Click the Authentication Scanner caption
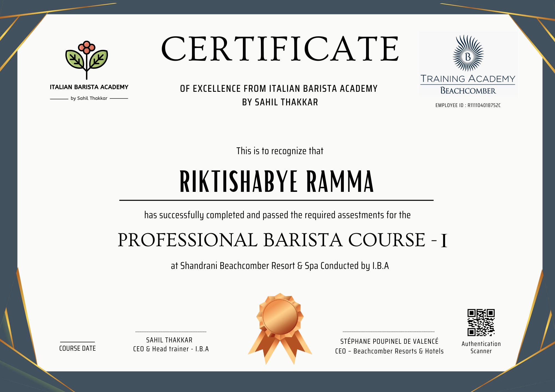The height and width of the screenshot is (392, 555). (481, 347)
